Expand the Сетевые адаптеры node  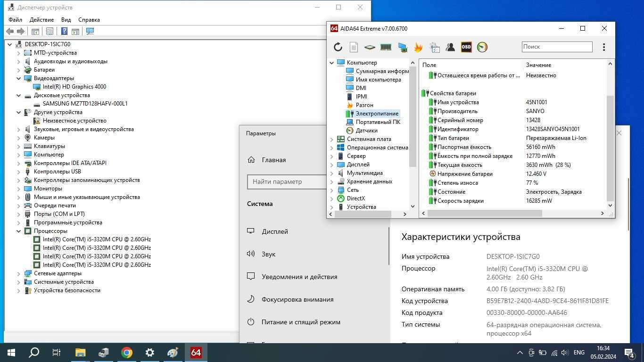(19, 273)
